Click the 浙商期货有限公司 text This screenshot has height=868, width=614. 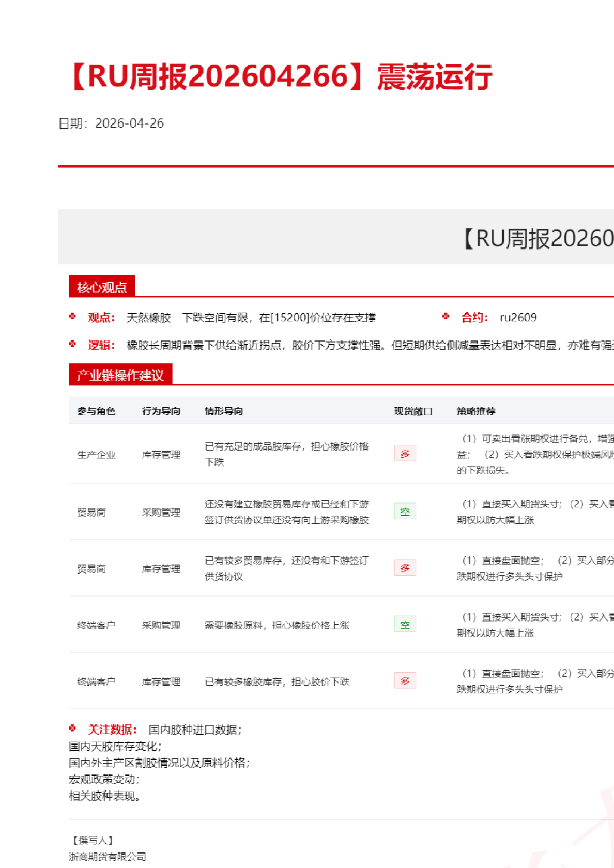(x=108, y=857)
